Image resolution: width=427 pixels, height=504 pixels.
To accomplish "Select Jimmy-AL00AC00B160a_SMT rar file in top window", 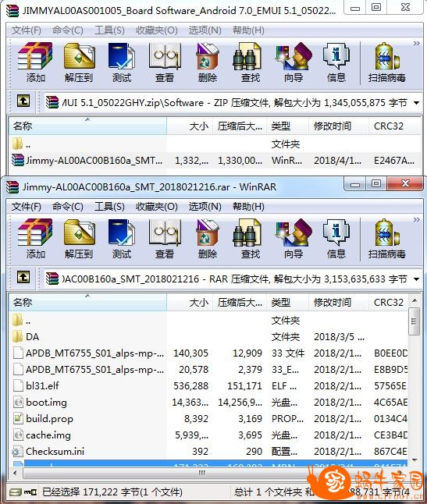I will pos(215,160).
